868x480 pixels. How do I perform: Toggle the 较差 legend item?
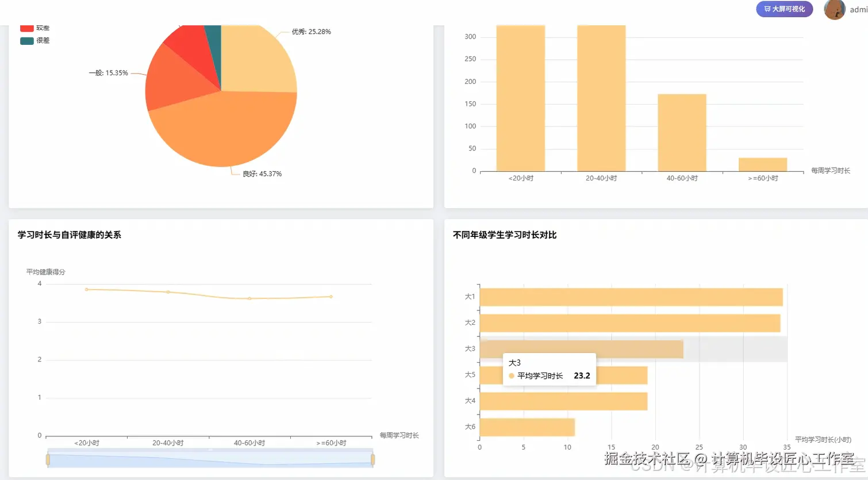click(x=35, y=28)
